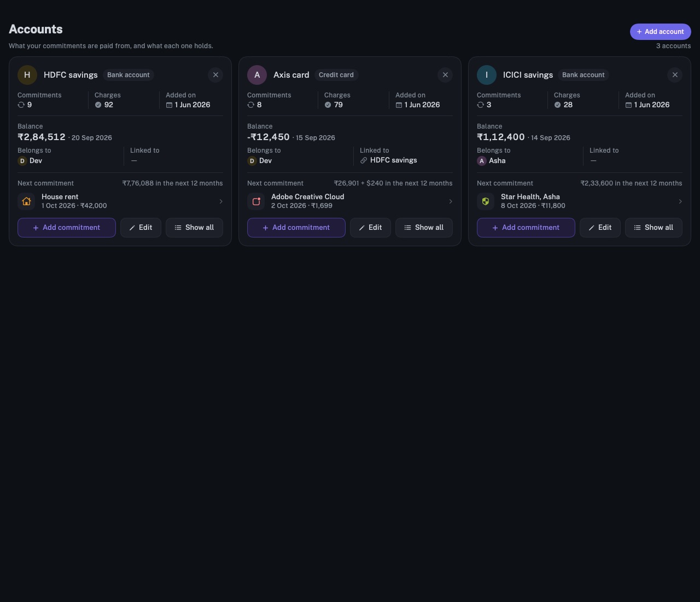
Task: Remove the ICICI savings account card
Action: [675, 75]
